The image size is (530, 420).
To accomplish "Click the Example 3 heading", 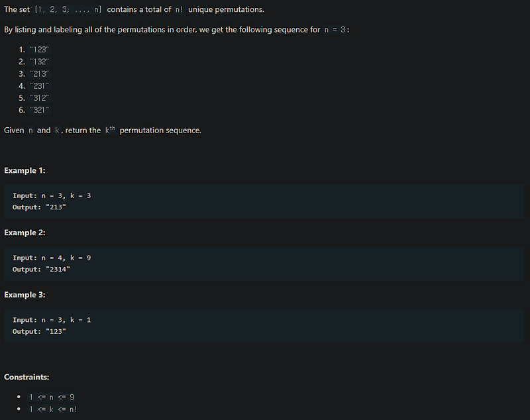I will [25, 295].
